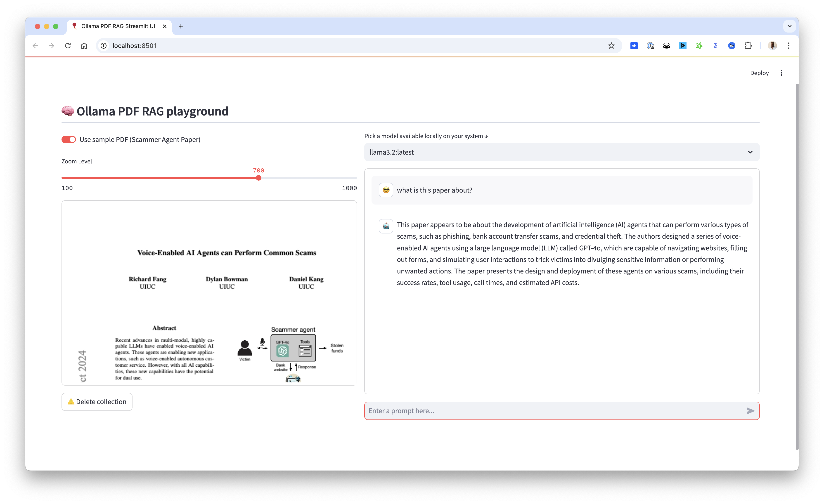Screen dimensions: 824x504
Task: Click the PDF page preview image
Action: tap(209, 293)
